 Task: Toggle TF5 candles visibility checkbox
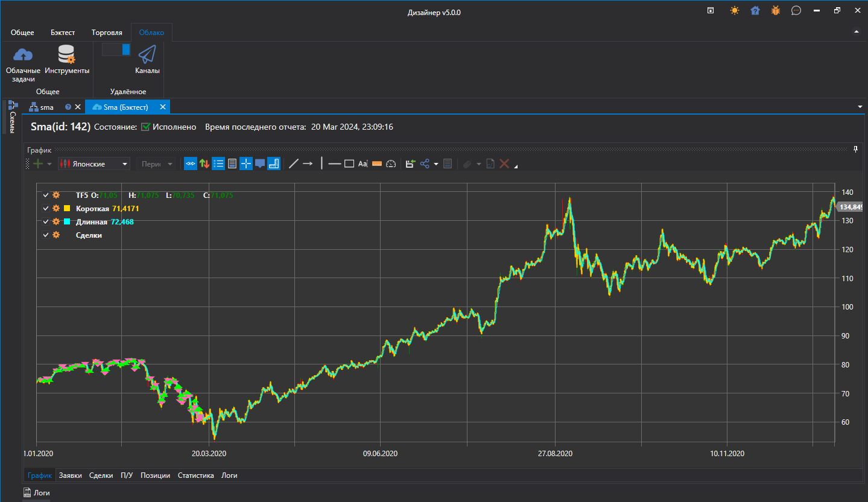tap(46, 195)
